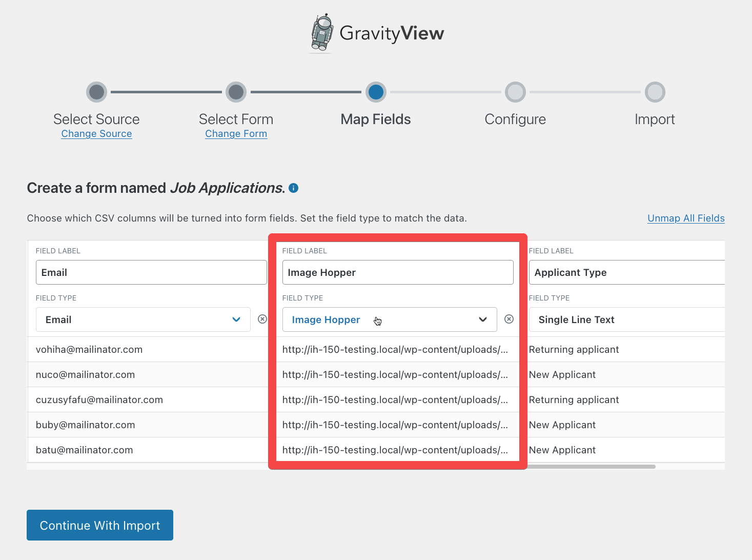
Task: Click the Select Source step circle
Action: (x=96, y=92)
